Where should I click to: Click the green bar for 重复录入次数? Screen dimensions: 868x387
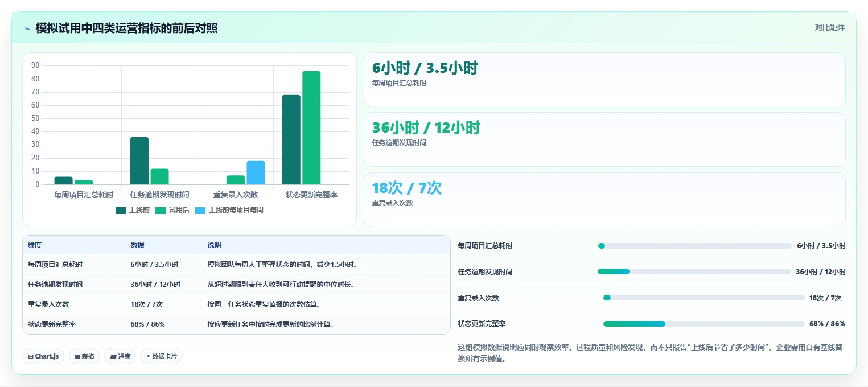236,180
